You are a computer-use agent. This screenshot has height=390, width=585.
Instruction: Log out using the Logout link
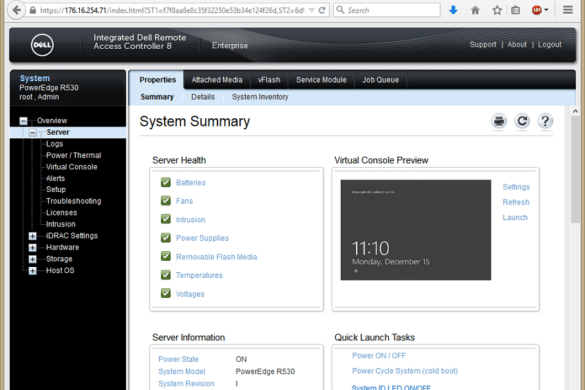point(549,44)
